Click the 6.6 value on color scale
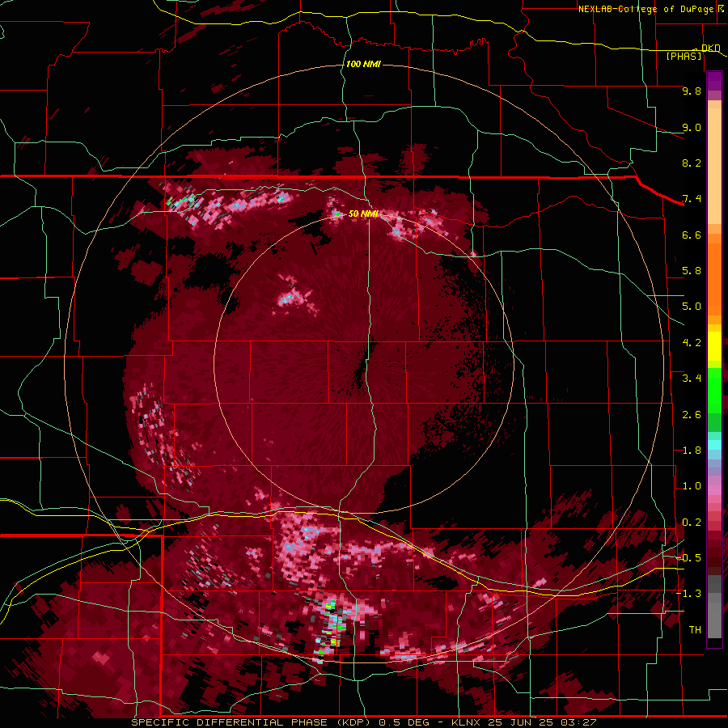The width and height of the screenshot is (728, 728). (x=692, y=235)
